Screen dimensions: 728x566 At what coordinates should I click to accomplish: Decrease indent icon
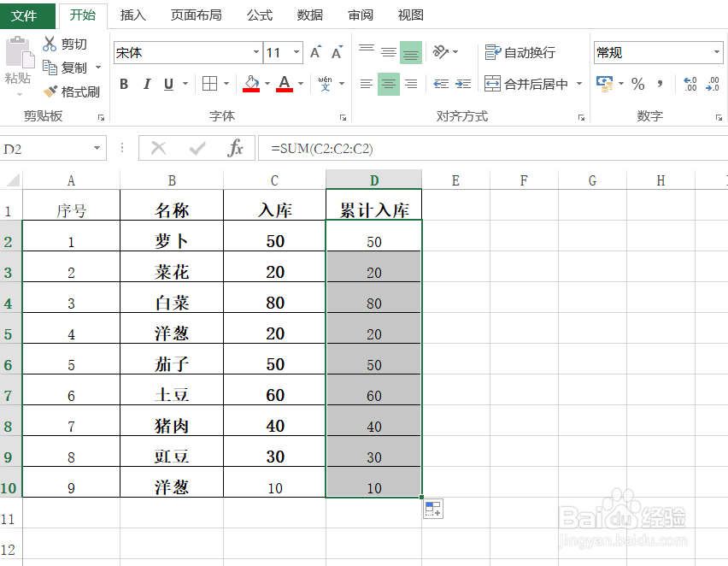pyautogui.click(x=441, y=84)
